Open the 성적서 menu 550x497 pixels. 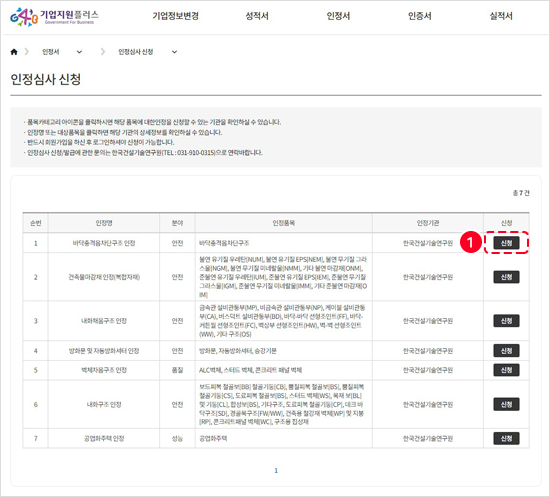coord(257,16)
